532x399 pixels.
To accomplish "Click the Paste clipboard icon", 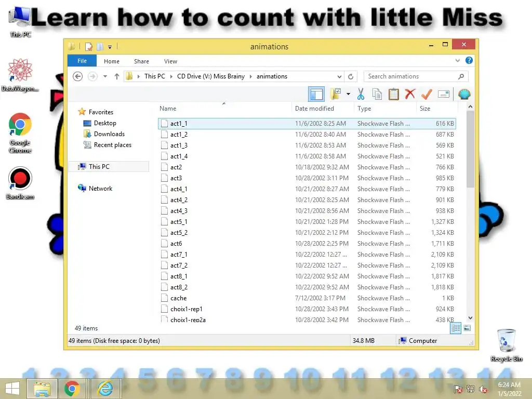I will coord(394,94).
